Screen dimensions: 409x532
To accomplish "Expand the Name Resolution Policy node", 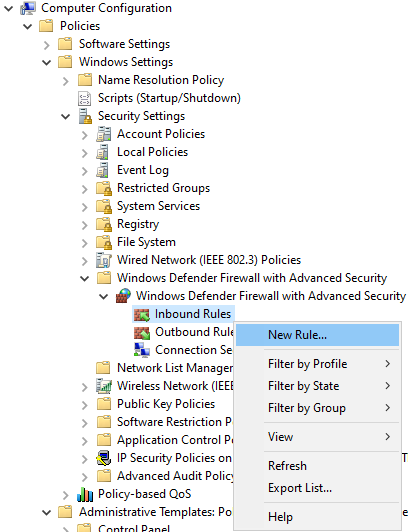I will coord(66,81).
